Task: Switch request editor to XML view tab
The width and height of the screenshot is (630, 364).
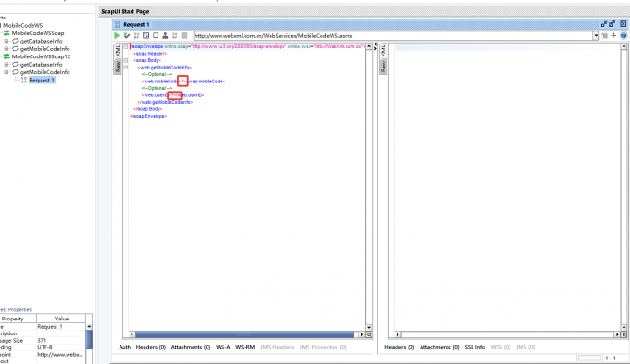Action: pos(118,51)
